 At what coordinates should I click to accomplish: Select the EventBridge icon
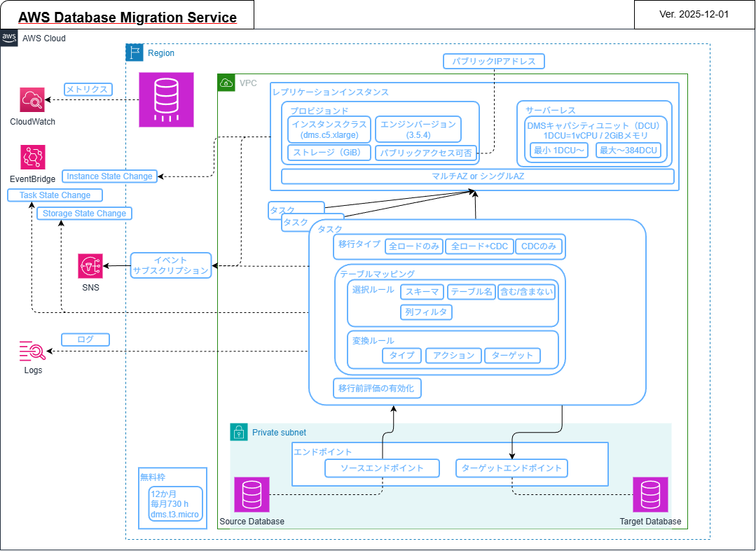pos(32,158)
